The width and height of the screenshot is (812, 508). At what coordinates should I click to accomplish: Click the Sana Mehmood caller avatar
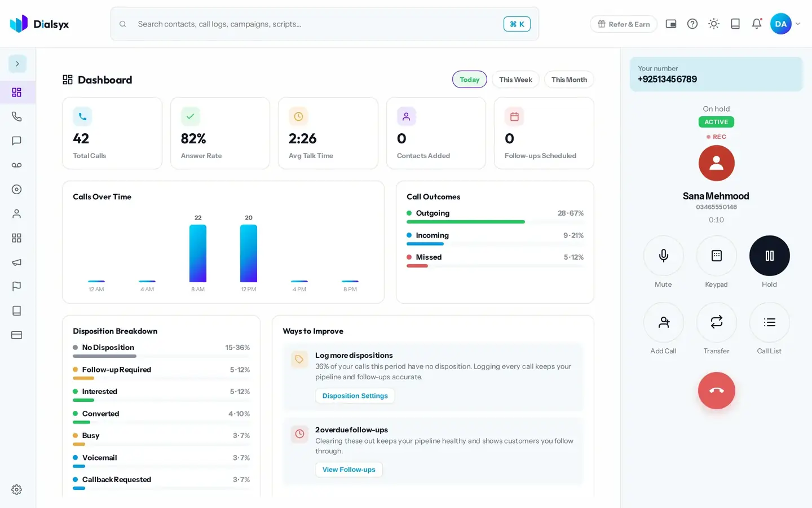click(x=717, y=163)
